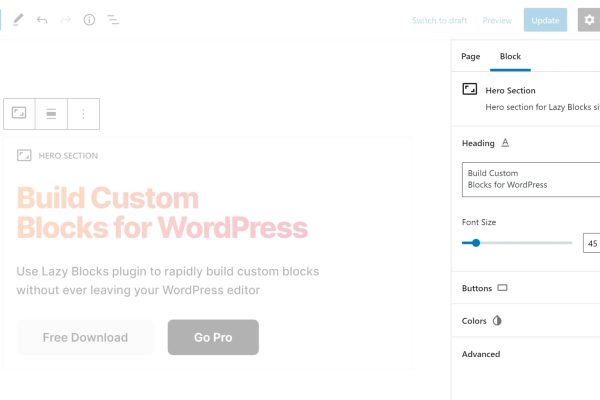This screenshot has width=600, height=400.
Task: Open the list view outline
Action: click(x=113, y=20)
